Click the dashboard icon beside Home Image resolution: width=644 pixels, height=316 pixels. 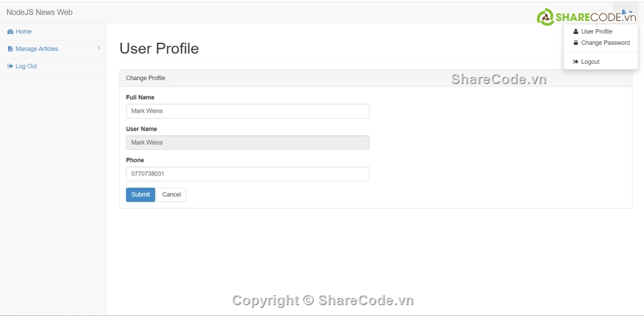pyautogui.click(x=10, y=32)
